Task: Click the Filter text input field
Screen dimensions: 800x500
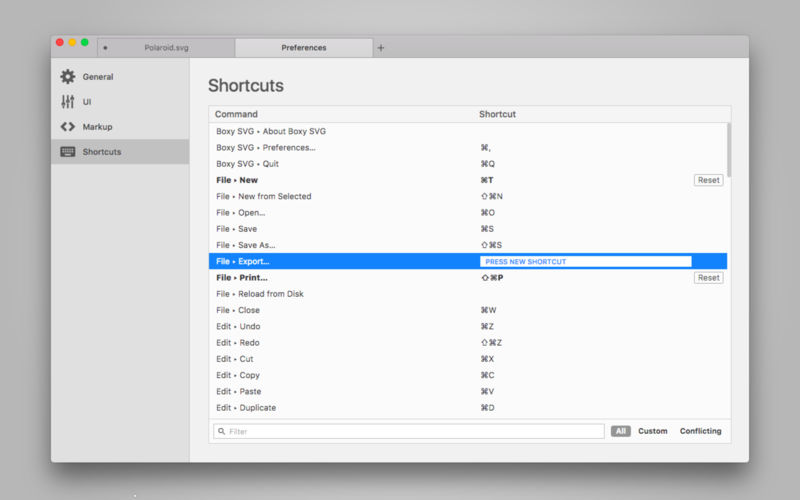Action: coord(410,431)
